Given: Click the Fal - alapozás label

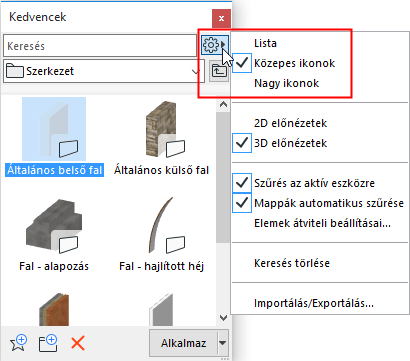Looking at the screenshot, I should point(54,266).
